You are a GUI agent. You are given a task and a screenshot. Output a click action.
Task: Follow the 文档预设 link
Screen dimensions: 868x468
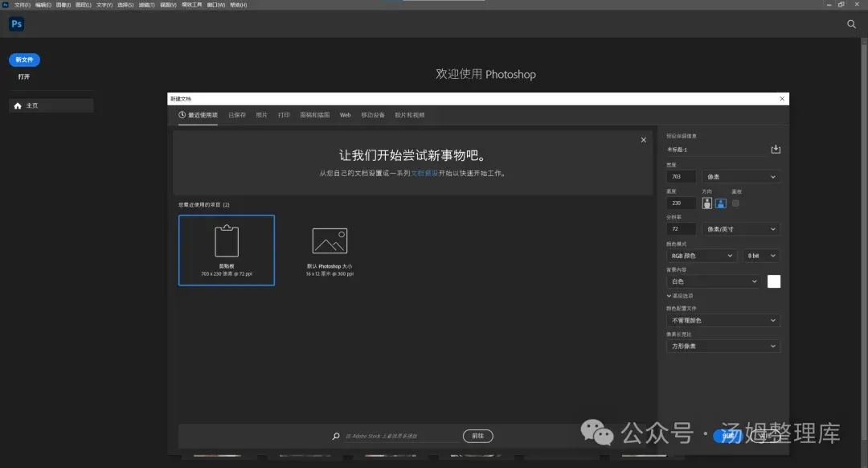424,174
